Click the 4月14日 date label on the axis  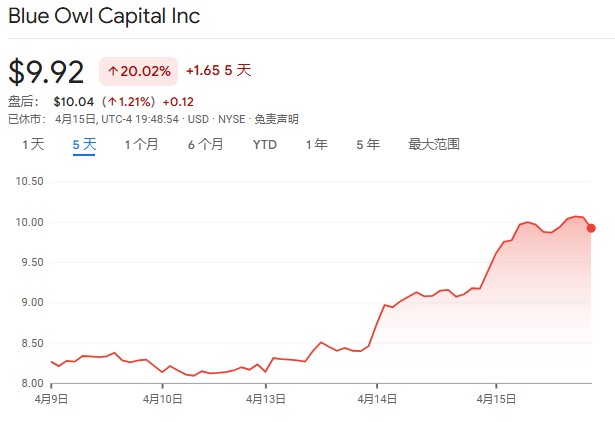(x=378, y=397)
